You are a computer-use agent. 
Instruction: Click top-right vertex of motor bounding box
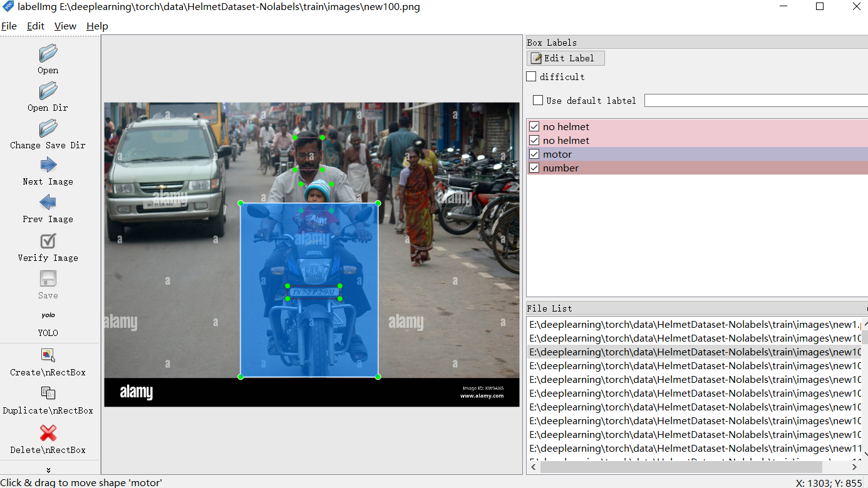[378, 203]
